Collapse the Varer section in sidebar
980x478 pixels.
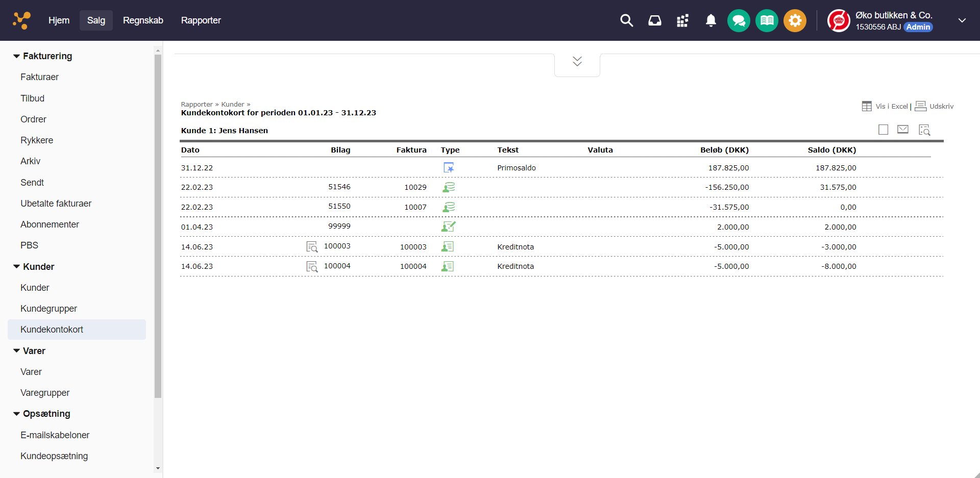(x=17, y=351)
